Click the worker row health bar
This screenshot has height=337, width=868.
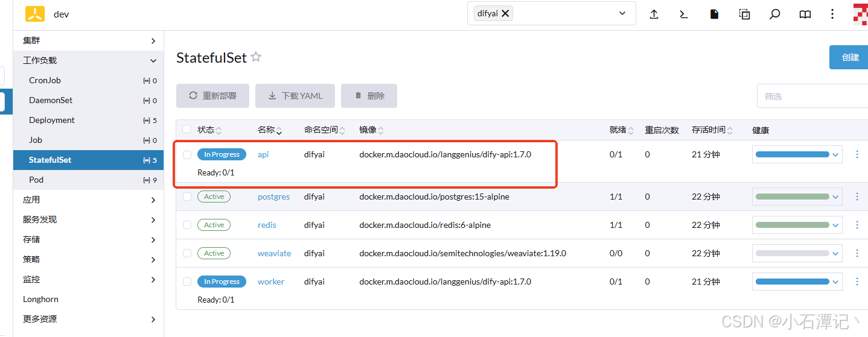[792, 282]
